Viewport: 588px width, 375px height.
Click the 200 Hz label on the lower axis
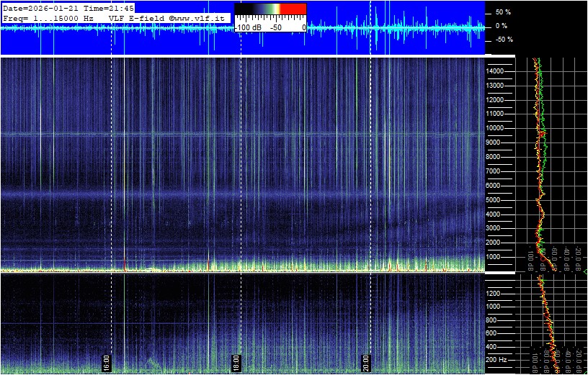[x=497, y=359]
